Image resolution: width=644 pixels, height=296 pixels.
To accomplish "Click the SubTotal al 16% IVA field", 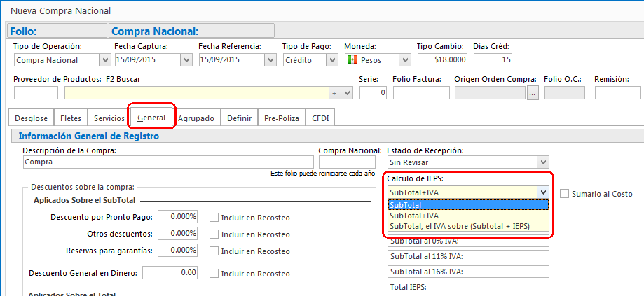I will coord(468,272).
